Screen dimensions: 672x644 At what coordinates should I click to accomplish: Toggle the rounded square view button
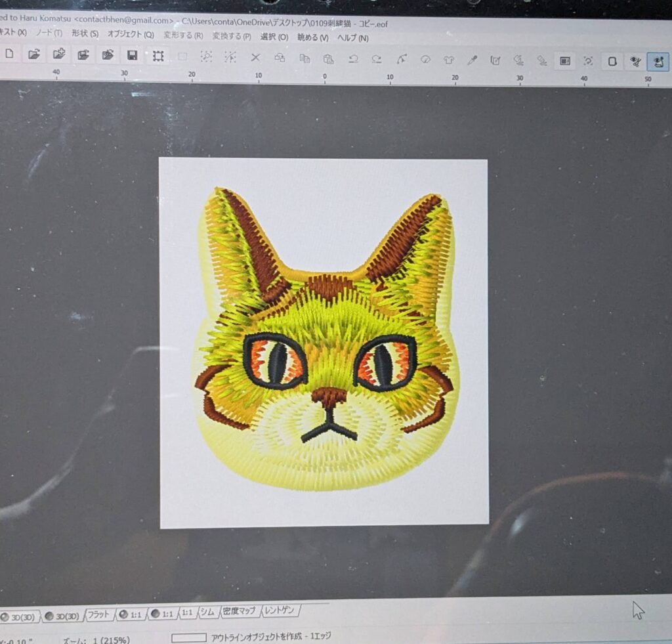click(612, 61)
